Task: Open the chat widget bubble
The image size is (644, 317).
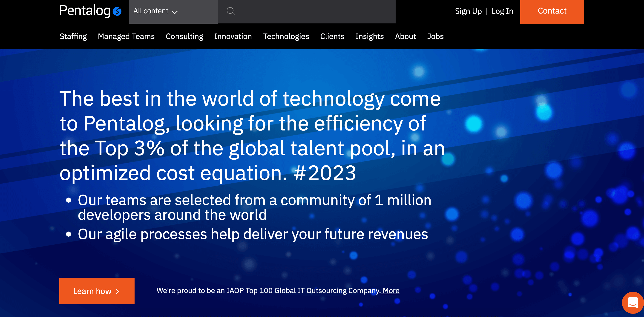Action: pos(632,303)
